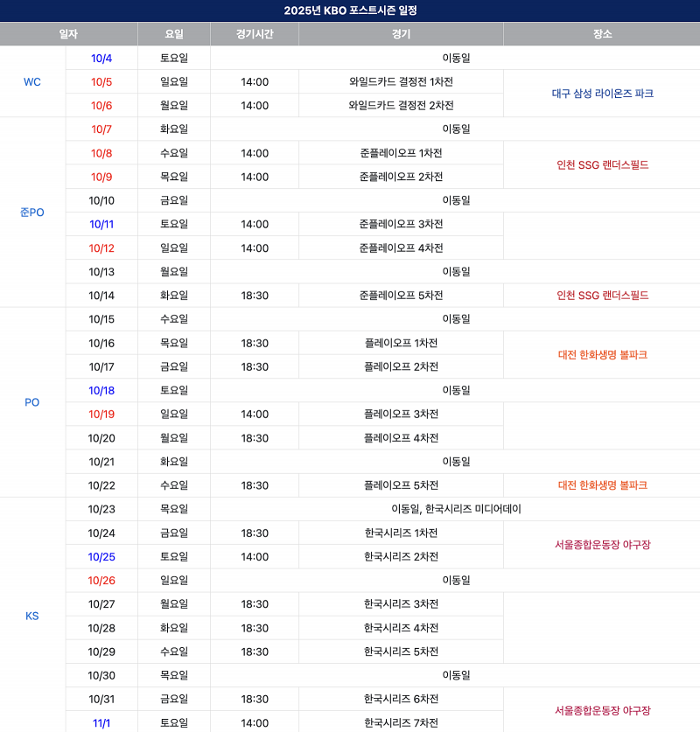Click '준플레이오프 1차전' game cell
Viewport: 700px width, 732px height.
[401, 153]
